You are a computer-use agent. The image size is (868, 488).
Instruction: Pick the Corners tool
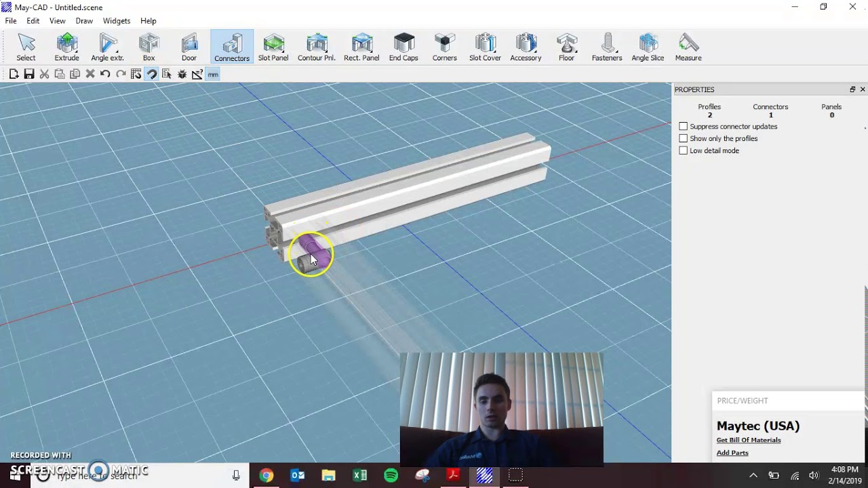pyautogui.click(x=444, y=47)
